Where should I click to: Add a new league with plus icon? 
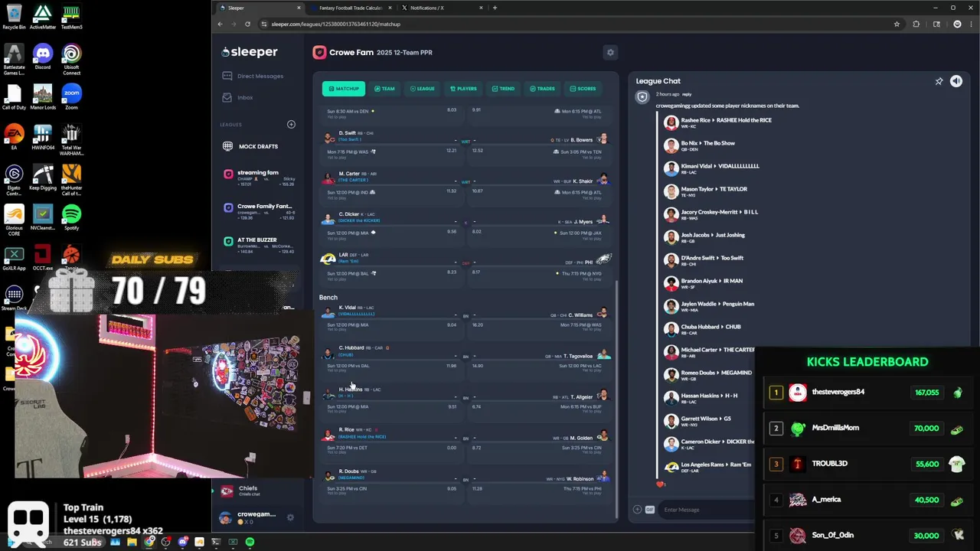[x=291, y=124]
